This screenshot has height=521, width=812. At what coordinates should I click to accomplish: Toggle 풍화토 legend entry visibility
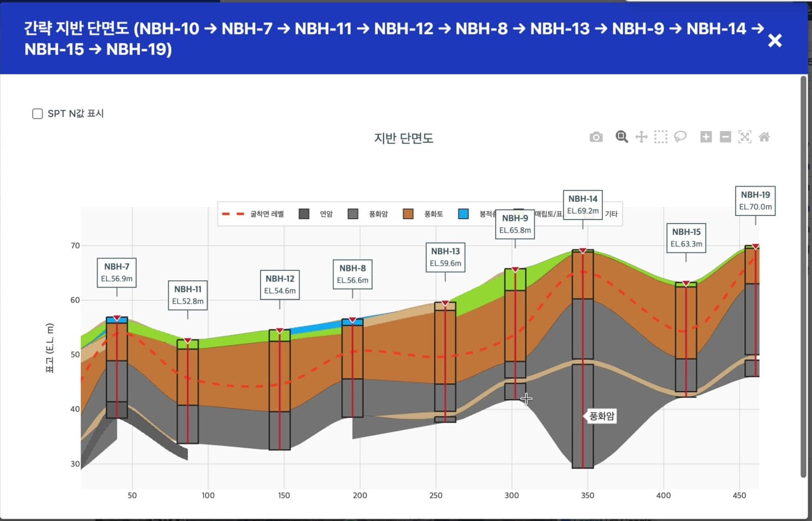[x=423, y=214]
